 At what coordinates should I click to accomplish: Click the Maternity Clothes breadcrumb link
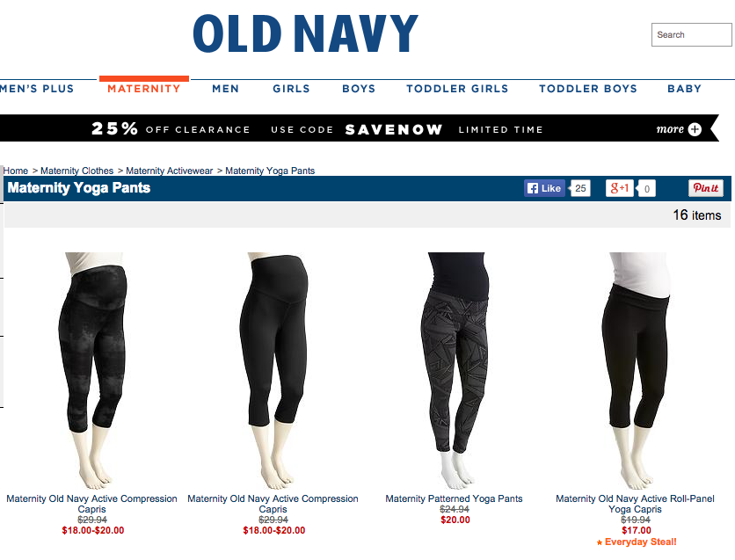point(76,171)
